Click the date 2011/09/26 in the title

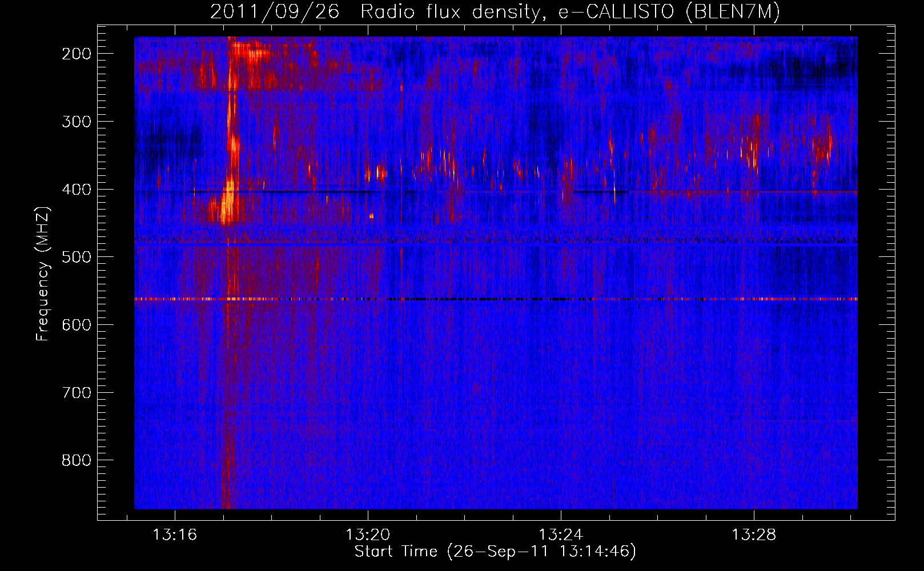(x=275, y=11)
